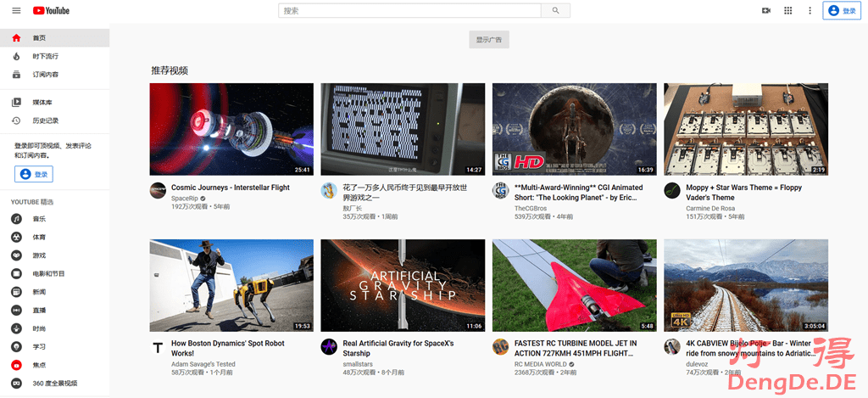Screen dimensions: 868x398
Task: Open 订阅内容 subscriptions in sidebar
Action: 46,75
